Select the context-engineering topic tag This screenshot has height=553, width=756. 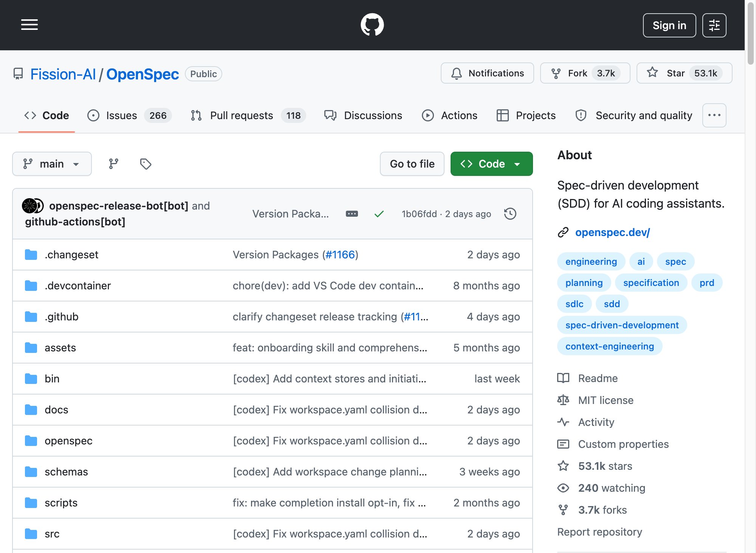pyautogui.click(x=610, y=346)
